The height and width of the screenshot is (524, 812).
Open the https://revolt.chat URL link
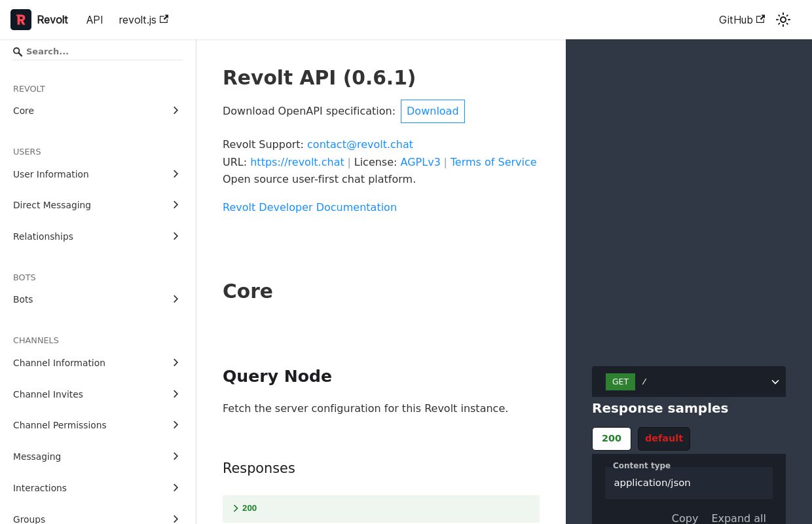(x=297, y=162)
